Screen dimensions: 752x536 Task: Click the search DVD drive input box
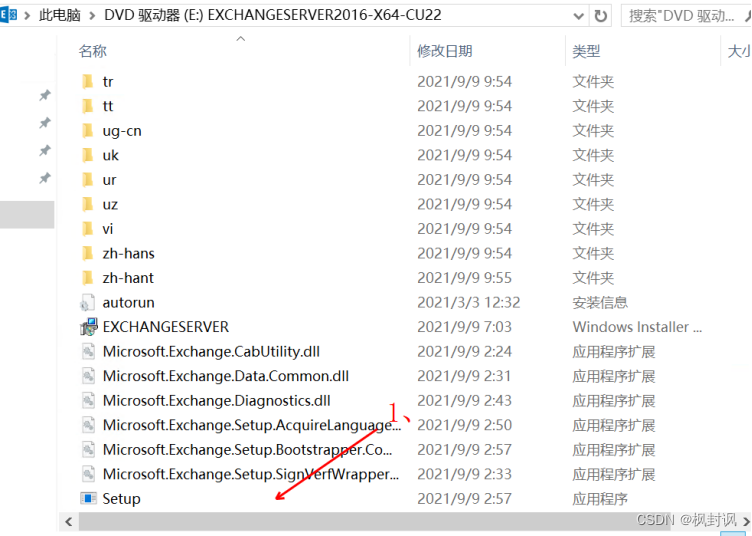tap(685, 16)
